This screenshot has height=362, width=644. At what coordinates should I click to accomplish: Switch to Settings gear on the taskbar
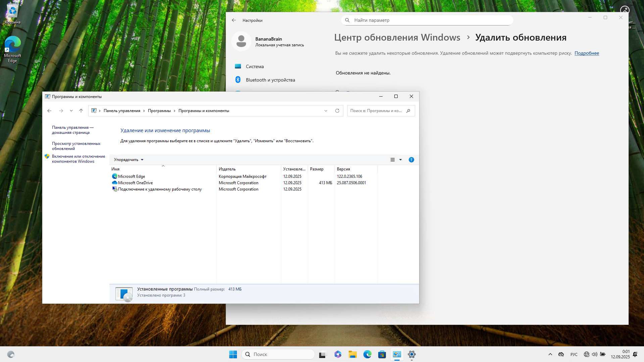pos(412,354)
